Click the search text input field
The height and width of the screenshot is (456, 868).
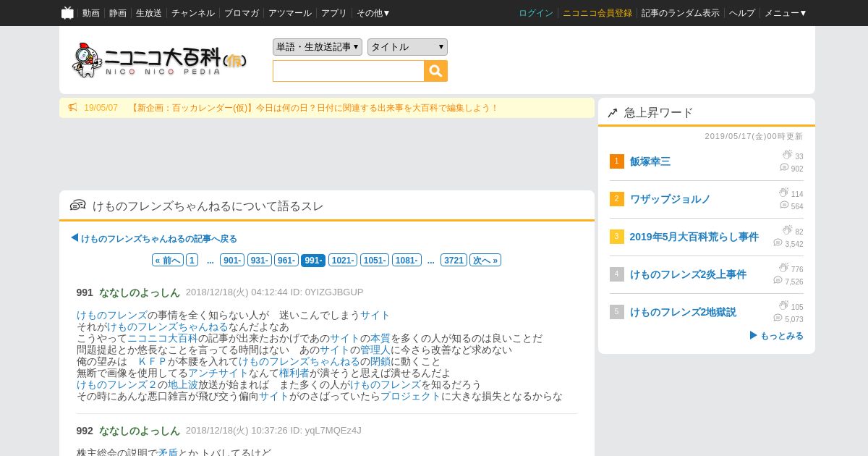point(349,71)
